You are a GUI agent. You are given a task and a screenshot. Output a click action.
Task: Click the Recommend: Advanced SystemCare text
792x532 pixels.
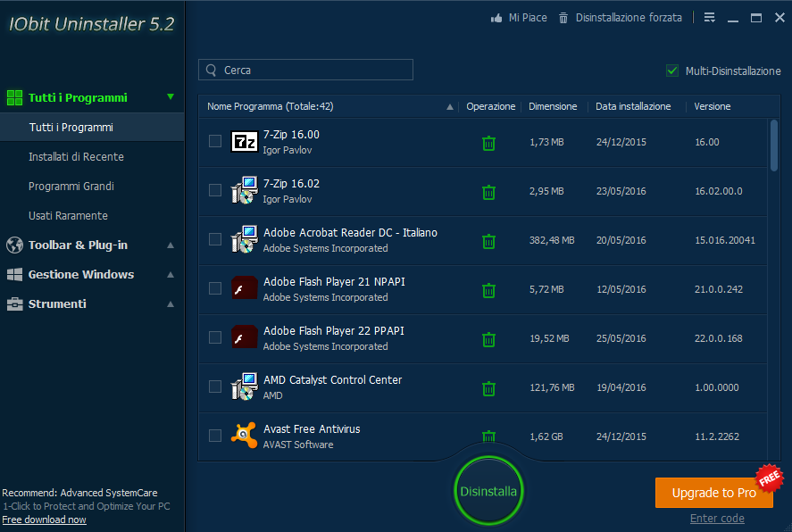79,493
